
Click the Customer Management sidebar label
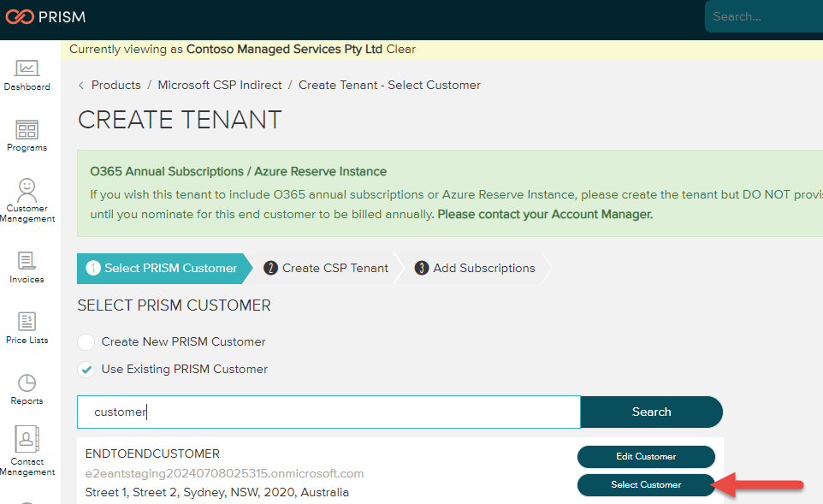click(x=27, y=214)
